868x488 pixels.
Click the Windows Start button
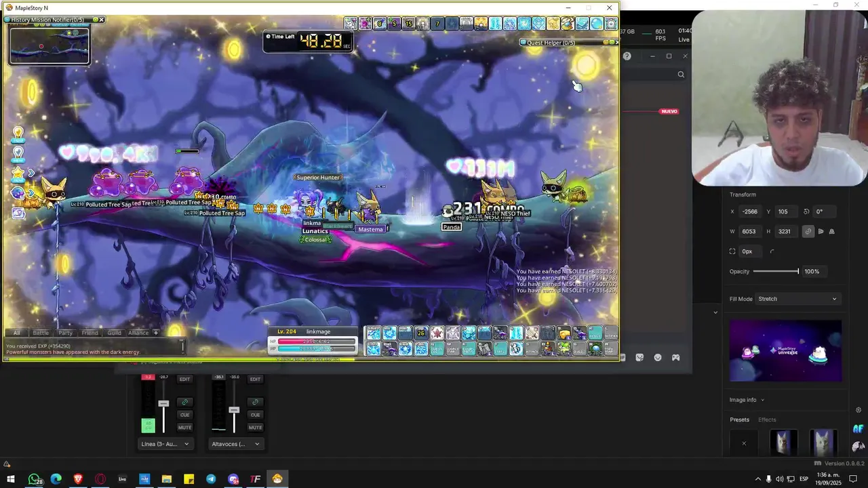pyautogui.click(x=11, y=479)
